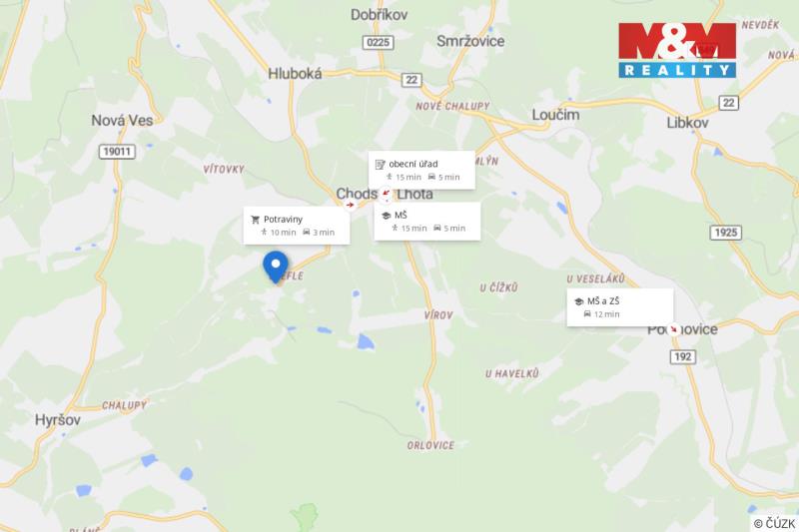Click the road 19011 shield
The height and width of the screenshot is (532, 799).
click(x=117, y=151)
